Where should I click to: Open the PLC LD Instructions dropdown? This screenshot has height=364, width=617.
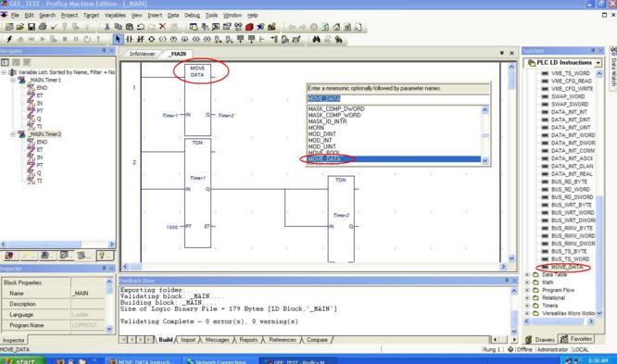[598, 63]
